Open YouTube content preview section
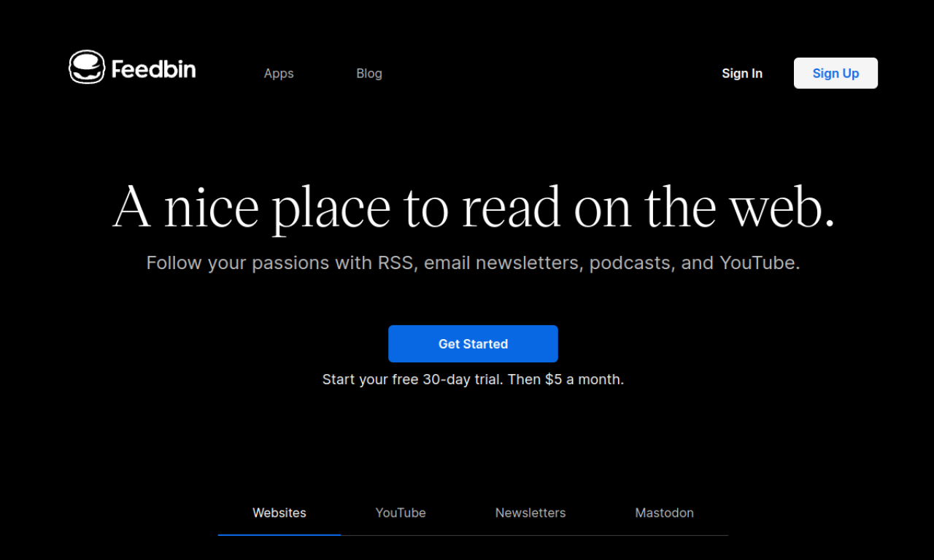This screenshot has width=934, height=560. (x=401, y=513)
